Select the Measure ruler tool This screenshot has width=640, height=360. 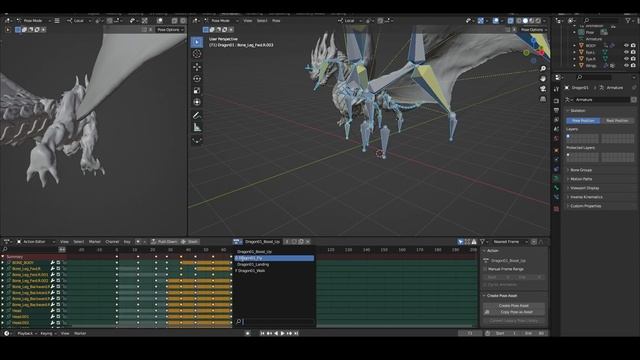click(x=197, y=128)
